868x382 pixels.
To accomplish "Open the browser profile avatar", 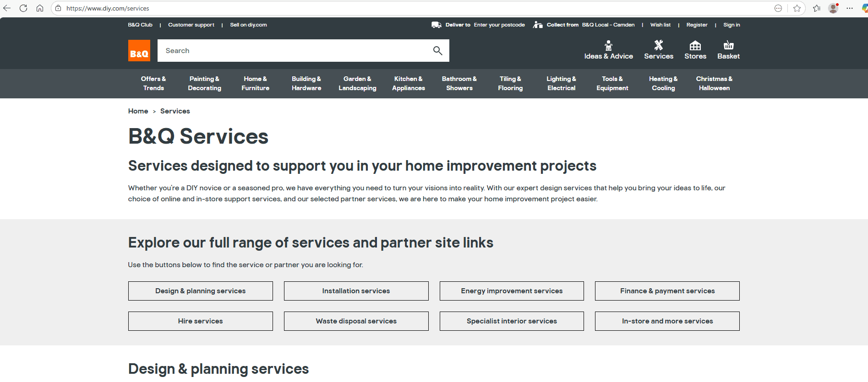I will [833, 8].
